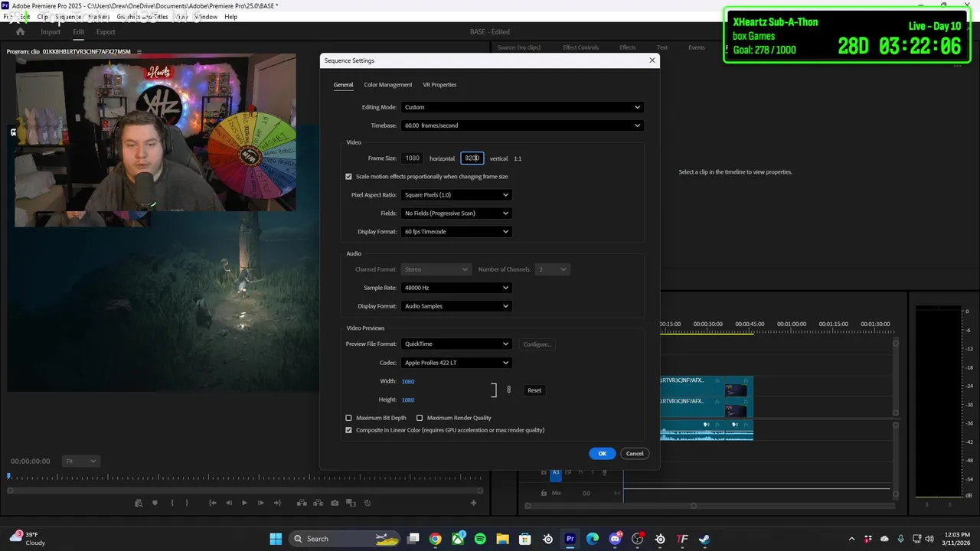
Task: Click the vertical frame size field
Action: pyautogui.click(x=472, y=158)
